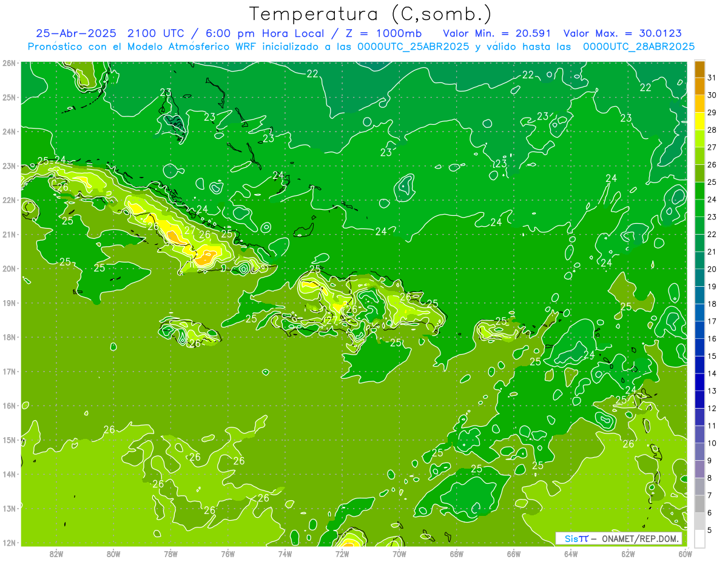
Task: Click the dark blue swatch between 13 and 14
Action: click(x=699, y=382)
